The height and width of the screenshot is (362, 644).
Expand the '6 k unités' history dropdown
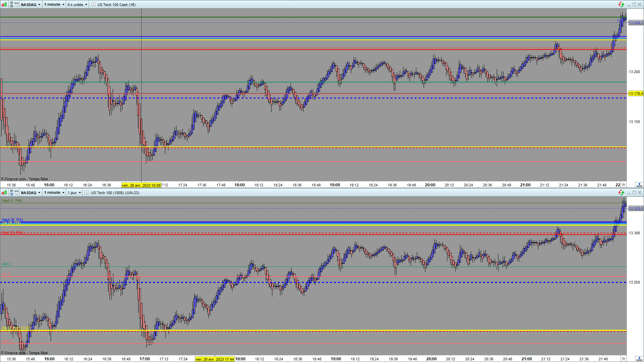pos(77,5)
